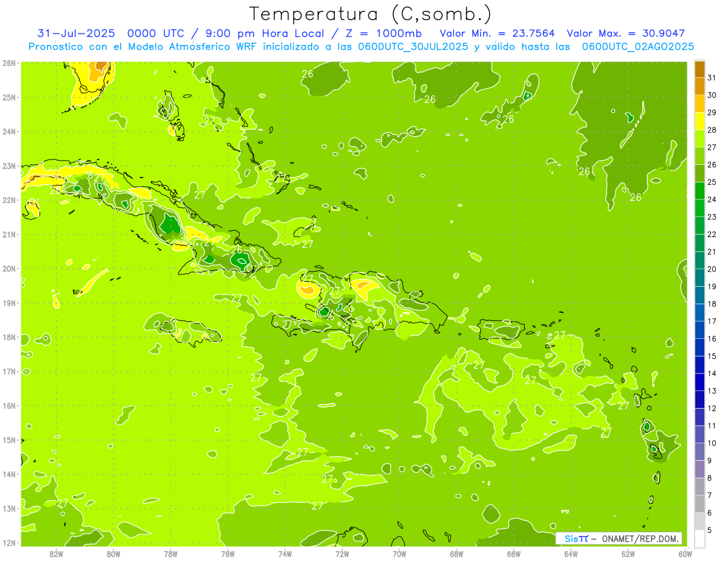
Task: Click the '16N' latitude label
Action: [9, 406]
